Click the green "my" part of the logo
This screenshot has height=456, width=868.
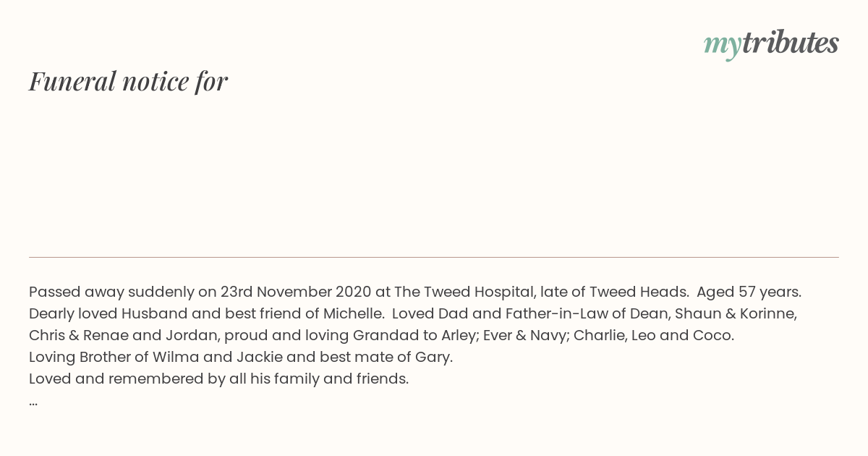[x=723, y=46]
